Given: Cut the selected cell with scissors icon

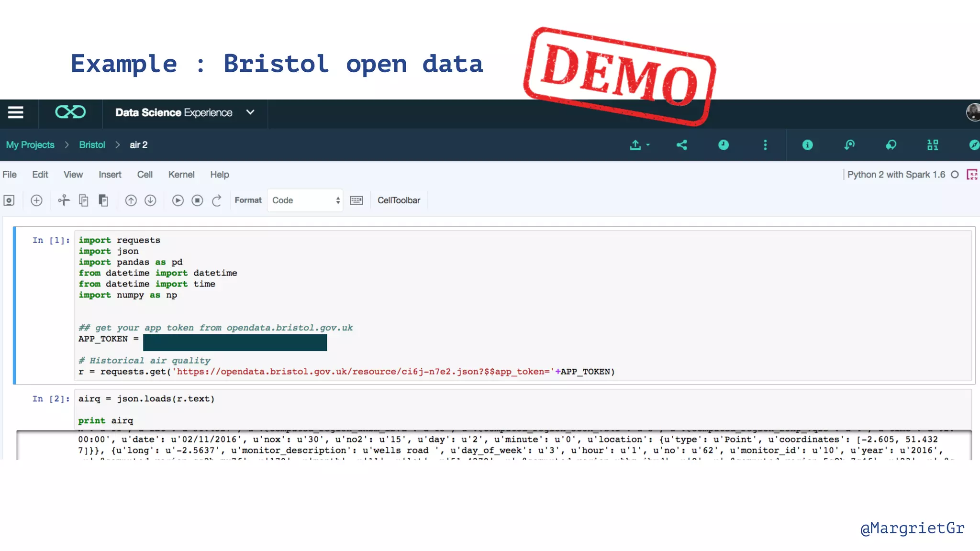Looking at the screenshot, I should (64, 200).
